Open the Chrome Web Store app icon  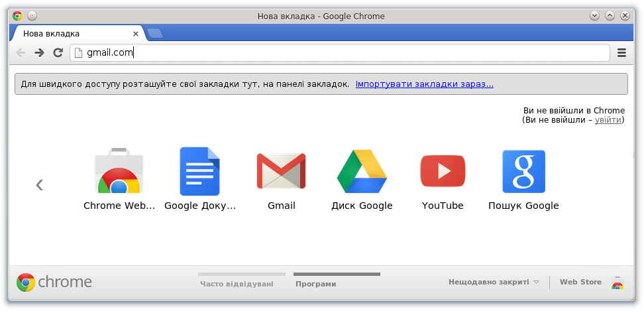tap(119, 170)
